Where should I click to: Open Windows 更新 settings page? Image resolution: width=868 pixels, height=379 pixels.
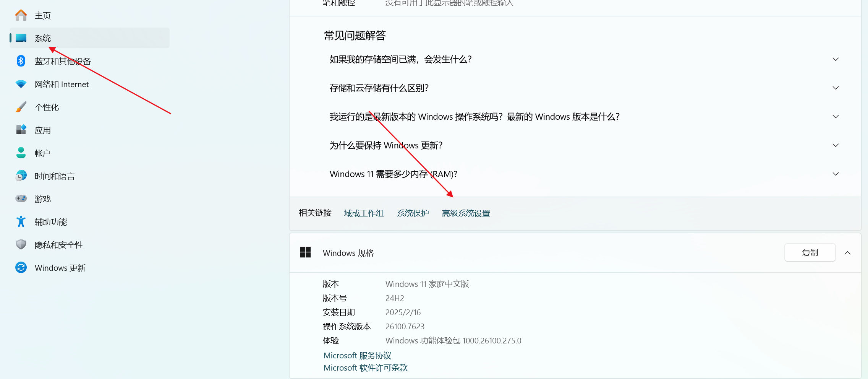pos(89,268)
